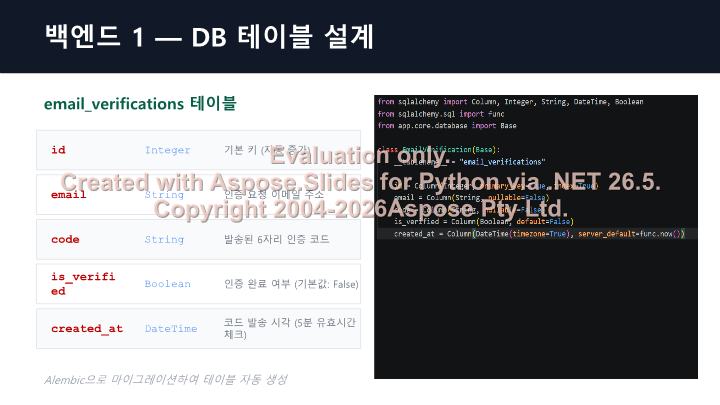Viewport: 720px width, 405px height.
Task: Click the 'String' type beside code
Action: click(x=164, y=239)
